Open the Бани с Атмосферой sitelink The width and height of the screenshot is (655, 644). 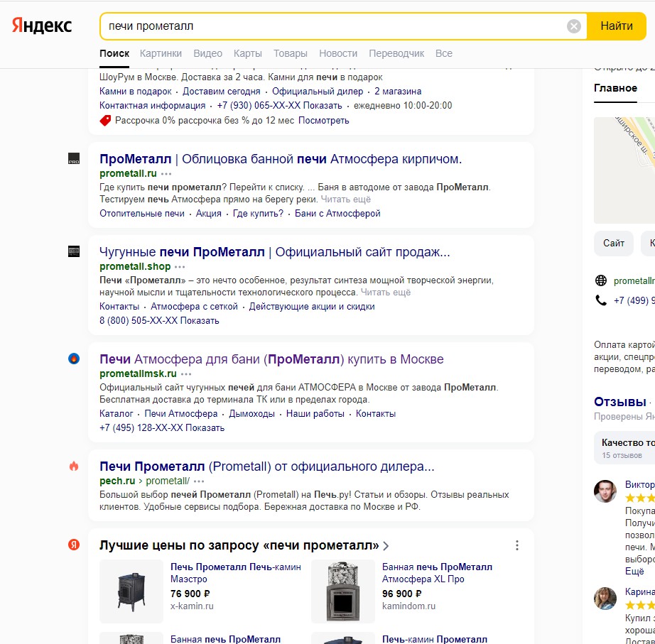(x=337, y=214)
